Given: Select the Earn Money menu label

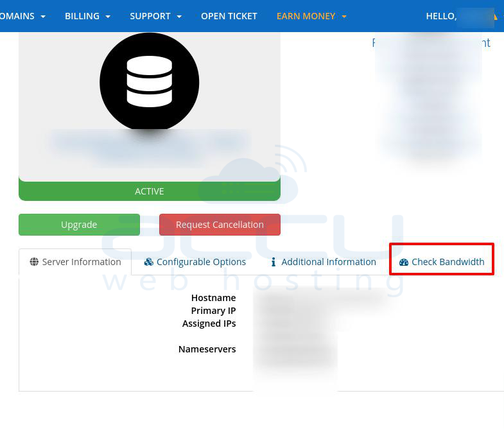Looking at the screenshot, I should coord(306,16).
